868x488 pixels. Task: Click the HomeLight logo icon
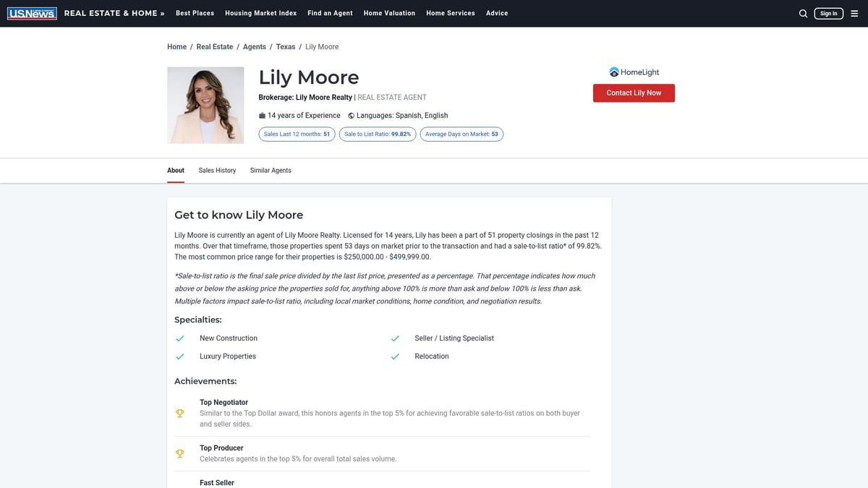tap(614, 72)
